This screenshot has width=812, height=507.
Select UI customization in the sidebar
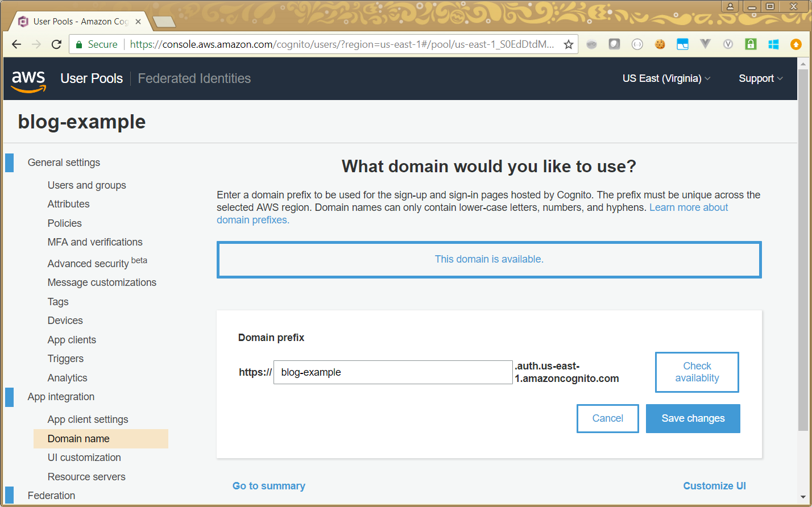tap(84, 458)
